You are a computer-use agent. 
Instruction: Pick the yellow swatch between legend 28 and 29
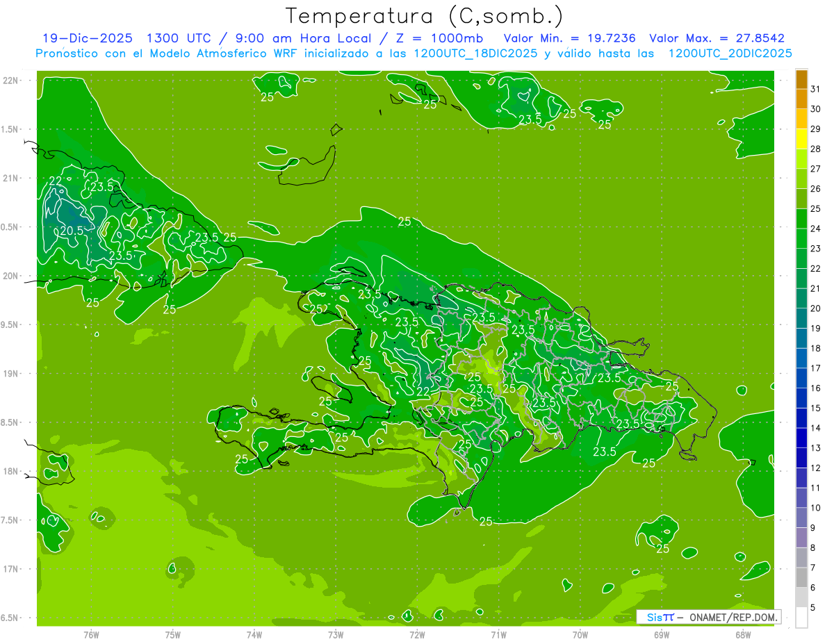point(801,139)
